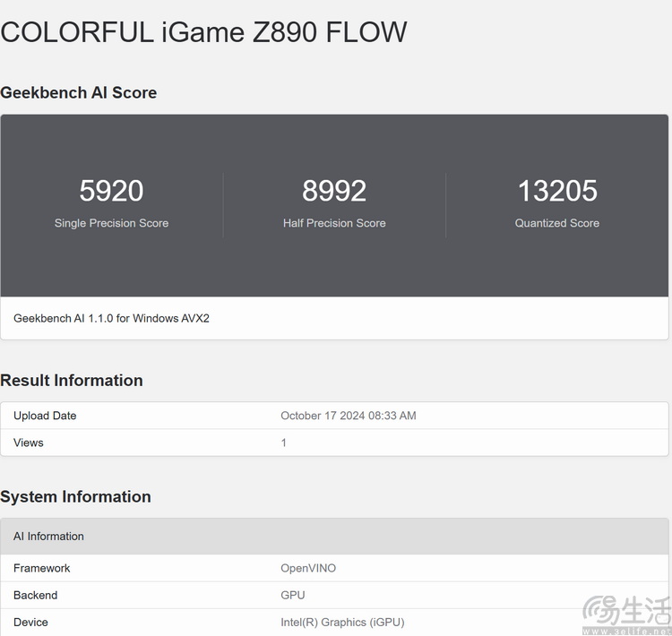The height and width of the screenshot is (636, 672).
Task: Click the Half Precision Score label
Action: 334,223
